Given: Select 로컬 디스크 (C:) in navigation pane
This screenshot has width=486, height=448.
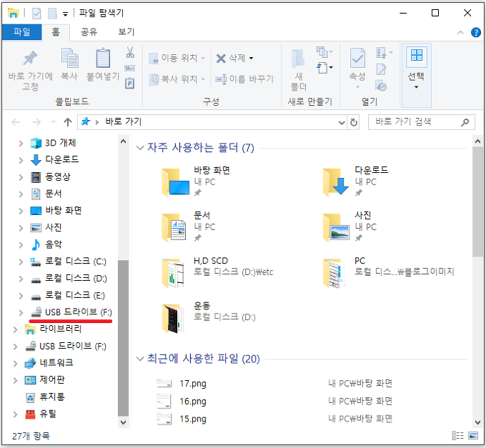Looking at the screenshot, I should 68,262.
